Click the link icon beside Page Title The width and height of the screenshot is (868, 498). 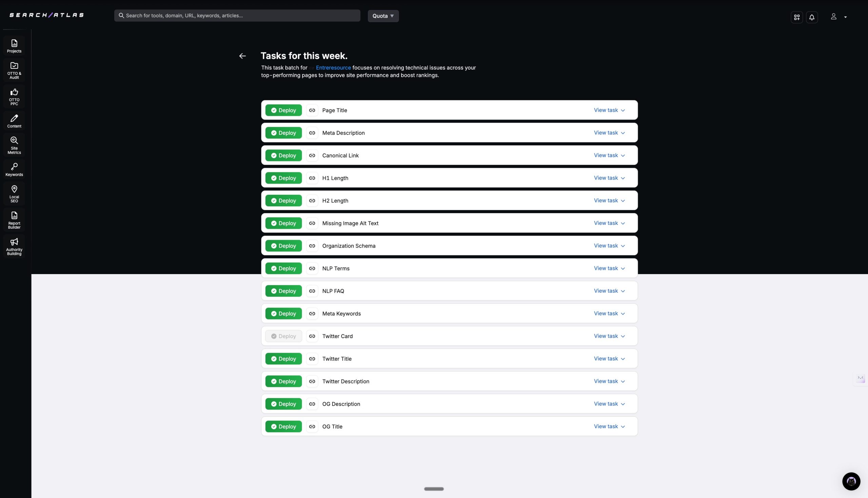pyautogui.click(x=312, y=110)
